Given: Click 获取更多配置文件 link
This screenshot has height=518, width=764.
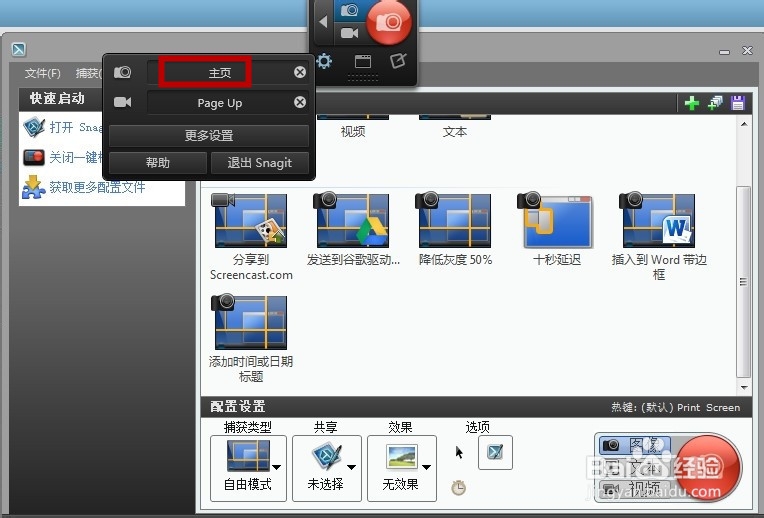Looking at the screenshot, I should coord(84,188).
